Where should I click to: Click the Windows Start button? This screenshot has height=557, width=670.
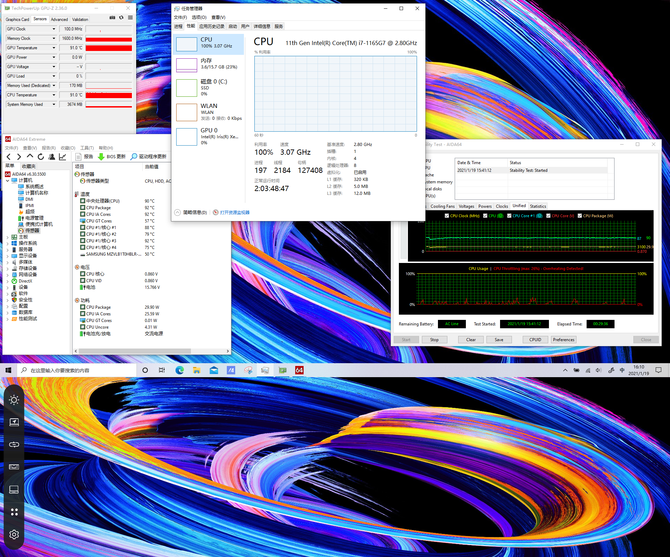[x=8, y=370]
